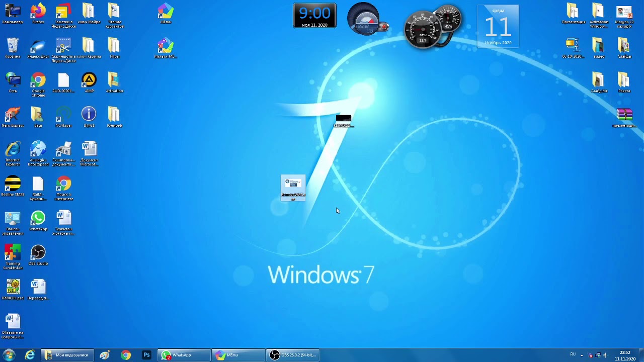Open the Компьютер desktop icon
The width and height of the screenshot is (644, 362).
[x=13, y=14]
